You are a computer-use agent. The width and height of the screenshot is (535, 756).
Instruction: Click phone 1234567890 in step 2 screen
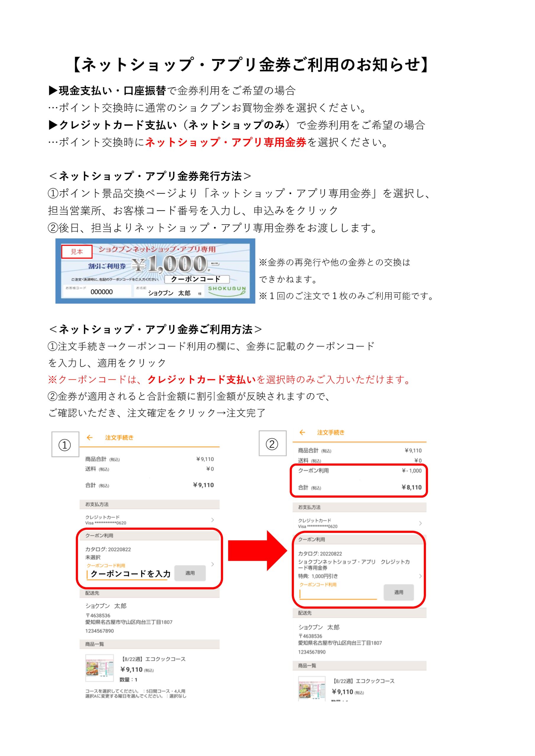[x=312, y=652]
